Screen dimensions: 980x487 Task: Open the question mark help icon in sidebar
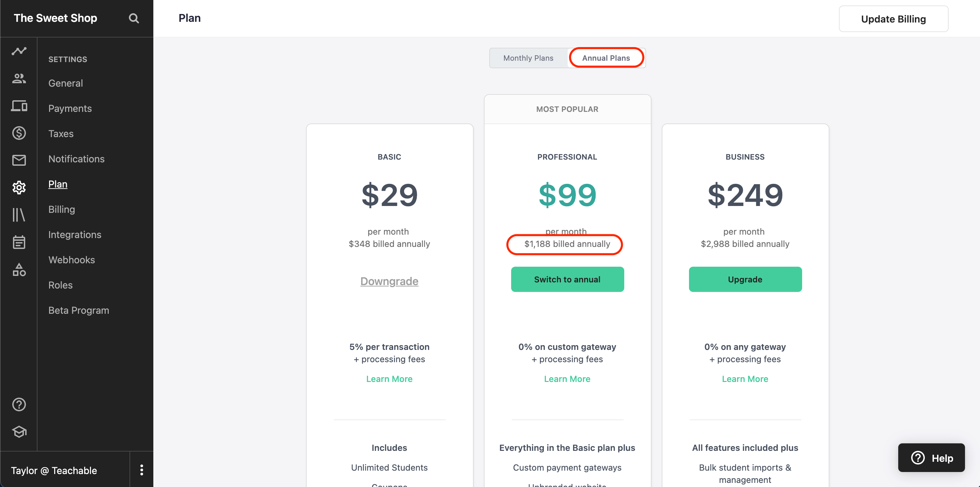click(19, 404)
